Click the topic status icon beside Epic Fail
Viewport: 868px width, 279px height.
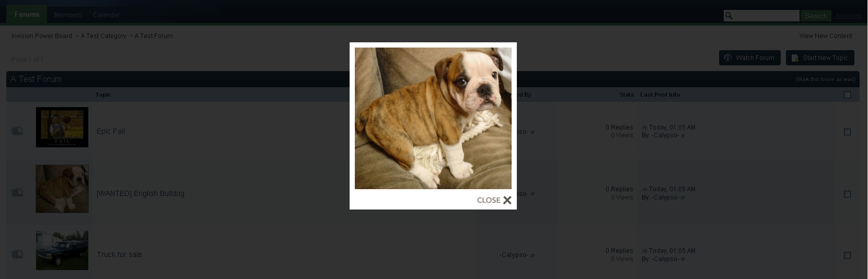17,131
